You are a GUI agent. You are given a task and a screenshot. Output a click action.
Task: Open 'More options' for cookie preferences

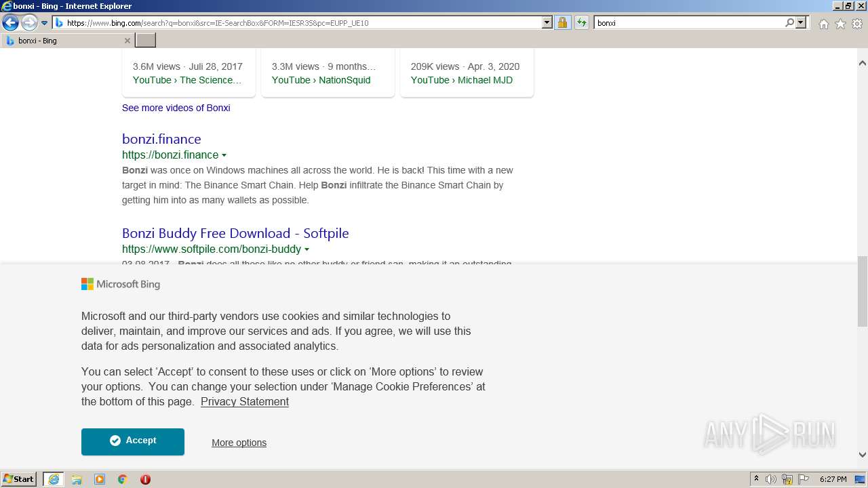coord(239,443)
